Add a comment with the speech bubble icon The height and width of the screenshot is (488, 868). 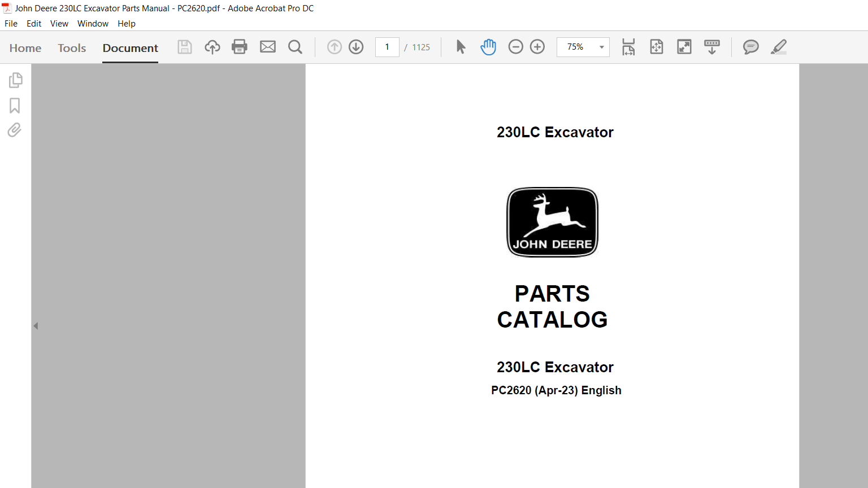750,47
